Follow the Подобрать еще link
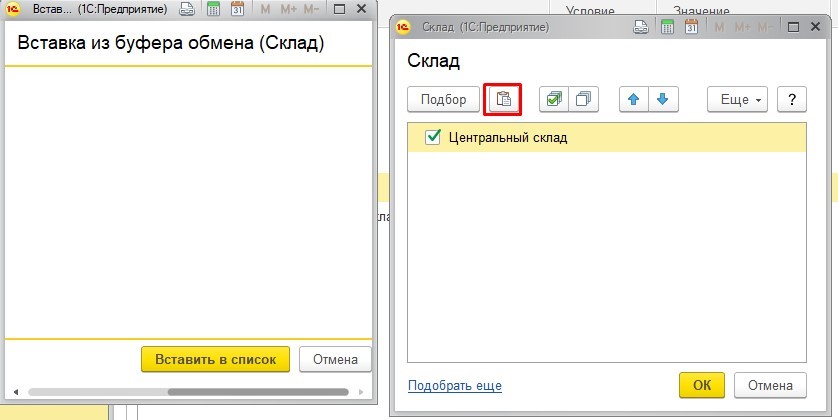The width and height of the screenshot is (838, 420). coord(455,385)
